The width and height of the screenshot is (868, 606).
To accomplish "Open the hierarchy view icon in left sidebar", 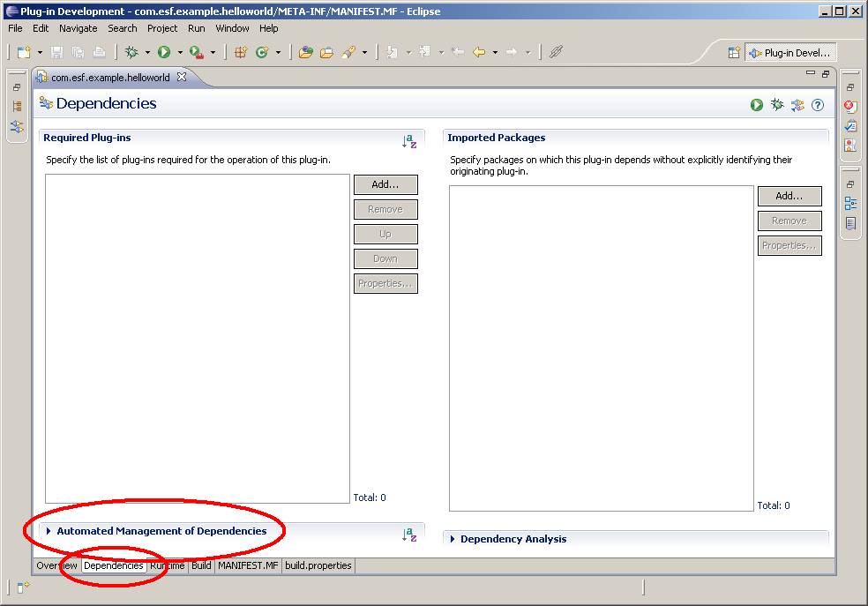I will pyautogui.click(x=17, y=106).
